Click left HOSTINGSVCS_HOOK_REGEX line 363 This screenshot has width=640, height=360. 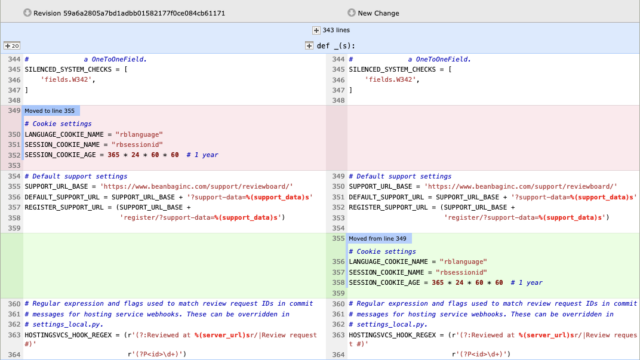pos(171,335)
